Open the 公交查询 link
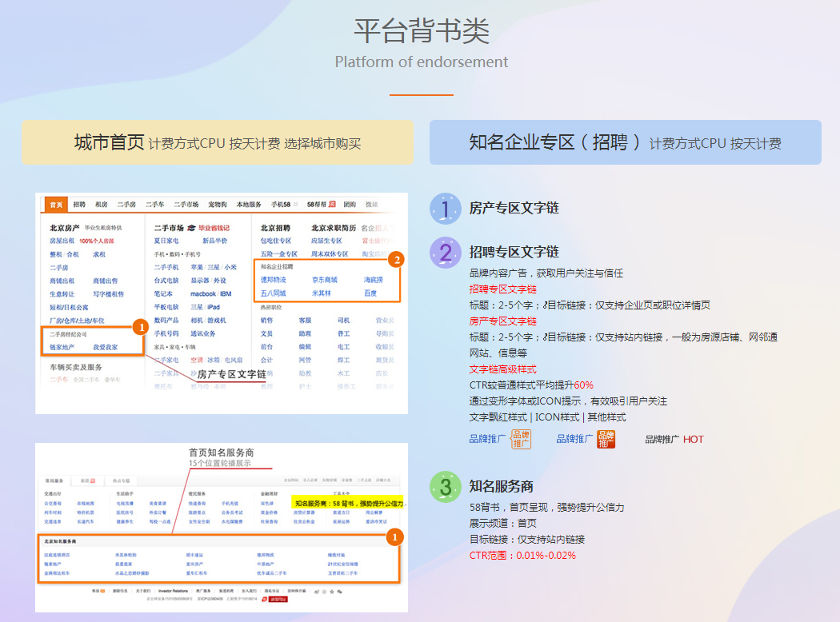840x622 pixels. click(x=53, y=504)
